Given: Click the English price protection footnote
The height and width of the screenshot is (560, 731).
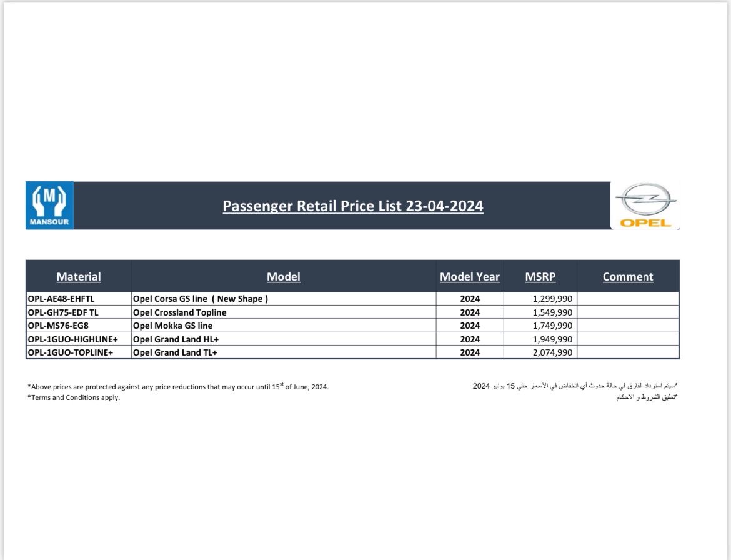Looking at the screenshot, I should pyautogui.click(x=179, y=387).
